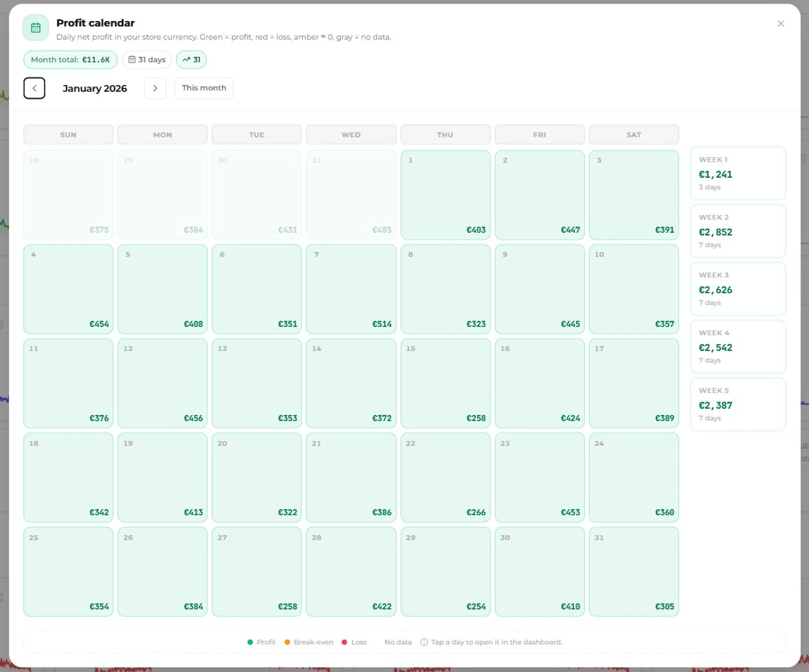The image size is (809, 672).
Task: Select January 6 showing €351
Action: 256,289
